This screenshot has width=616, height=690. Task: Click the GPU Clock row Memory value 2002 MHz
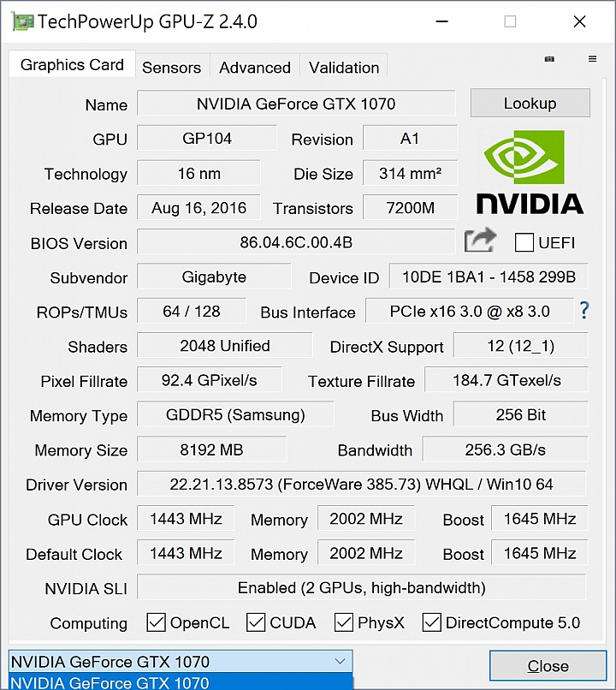366,519
